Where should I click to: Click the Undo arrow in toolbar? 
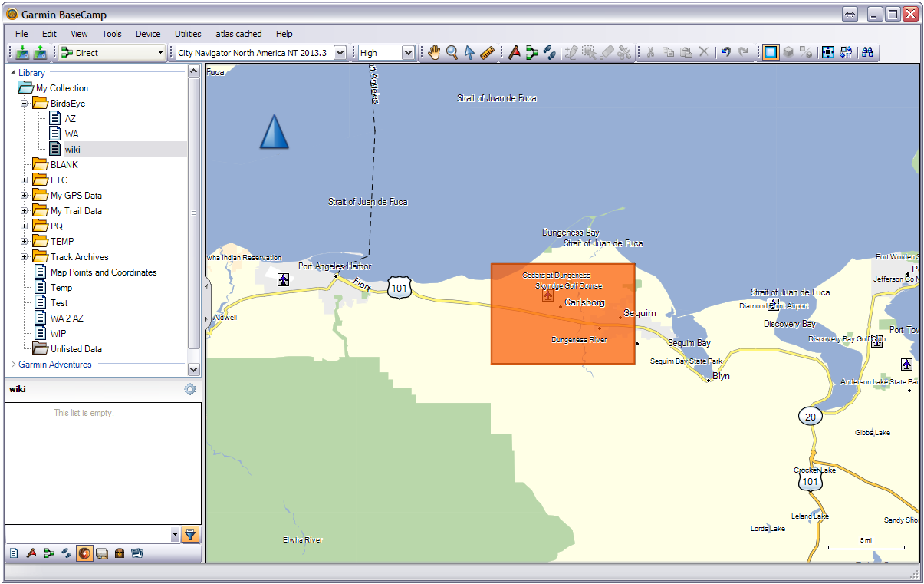click(725, 52)
